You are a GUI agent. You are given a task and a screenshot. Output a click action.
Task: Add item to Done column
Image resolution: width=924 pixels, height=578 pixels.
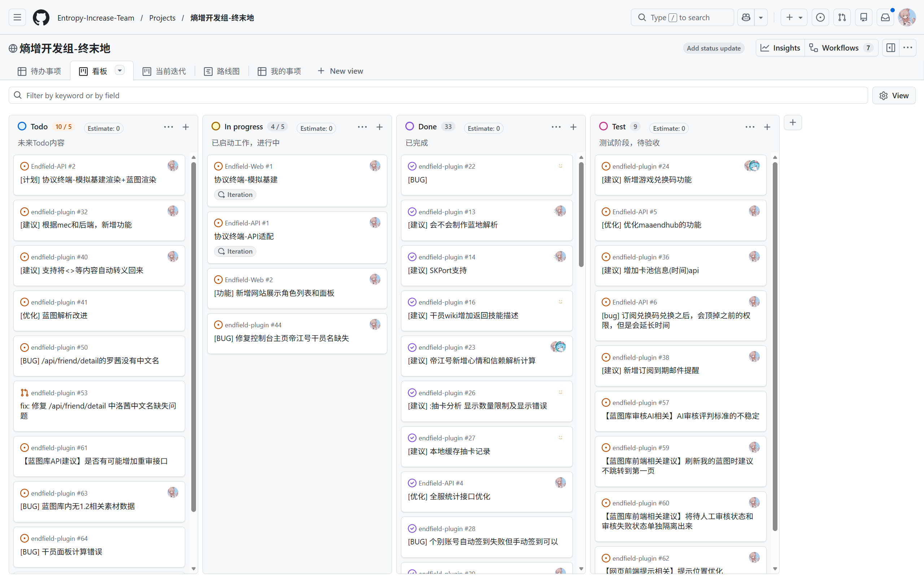[573, 127]
